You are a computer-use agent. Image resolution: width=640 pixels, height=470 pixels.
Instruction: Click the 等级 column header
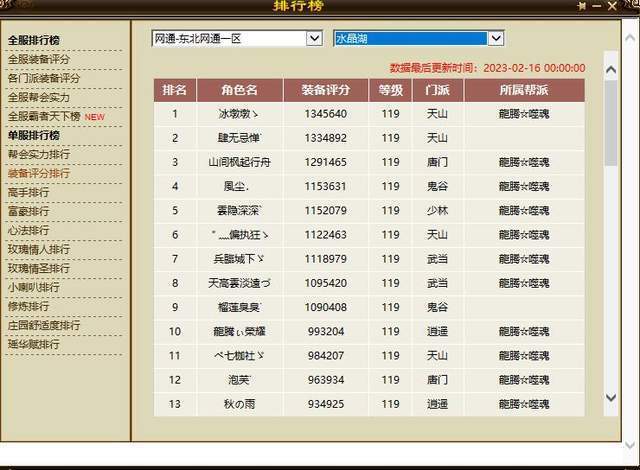(x=389, y=90)
